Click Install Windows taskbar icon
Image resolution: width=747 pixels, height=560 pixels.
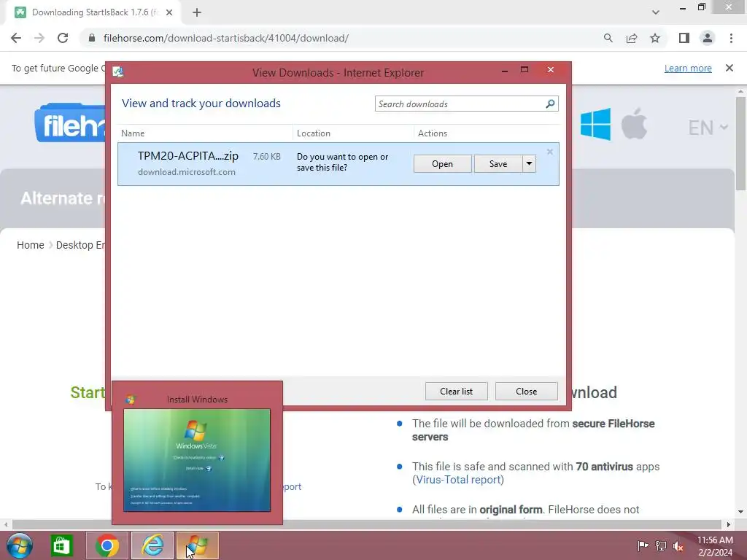click(x=198, y=545)
